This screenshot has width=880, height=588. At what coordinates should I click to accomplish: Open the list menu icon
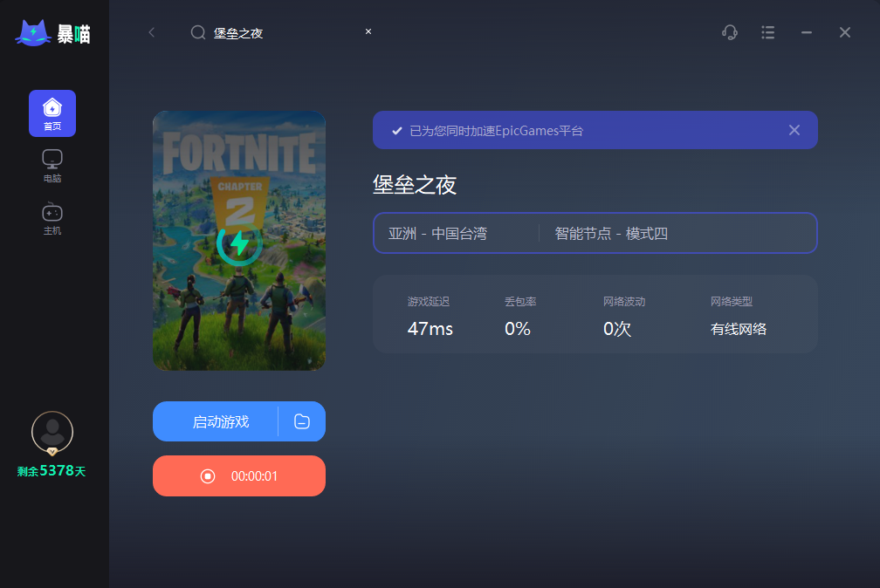(767, 32)
